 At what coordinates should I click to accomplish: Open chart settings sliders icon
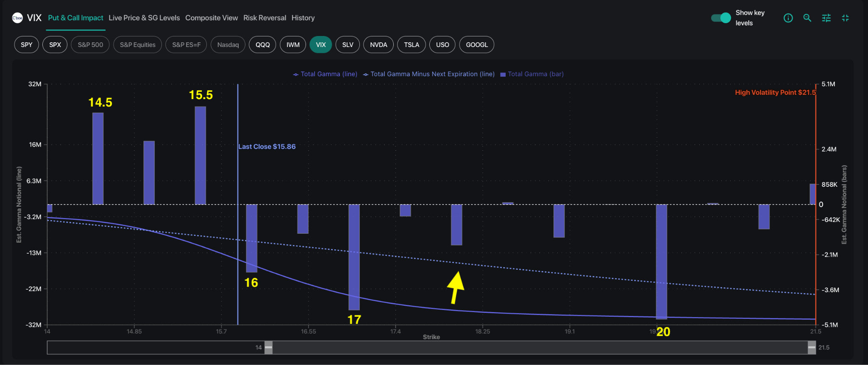[x=826, y=18]
